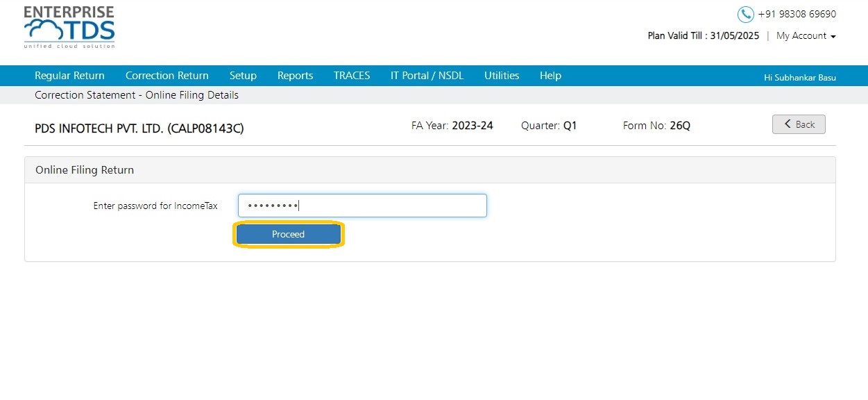This screenshot has width=868, height=400.
Task: Click the phone icon beside contact number
Action: (x=745, y=14)
